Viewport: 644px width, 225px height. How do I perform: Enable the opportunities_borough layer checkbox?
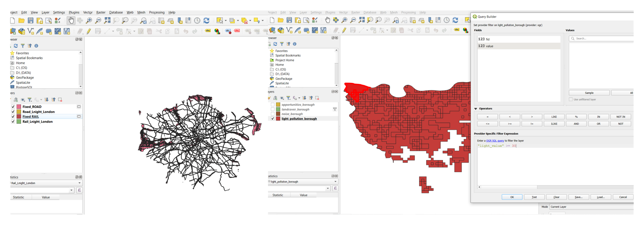pyautogui.click(x=273, y=105)
